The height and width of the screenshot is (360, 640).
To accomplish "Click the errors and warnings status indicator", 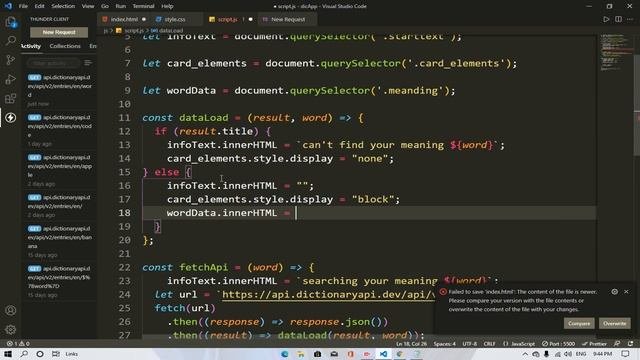I will [x=19, y=344].
